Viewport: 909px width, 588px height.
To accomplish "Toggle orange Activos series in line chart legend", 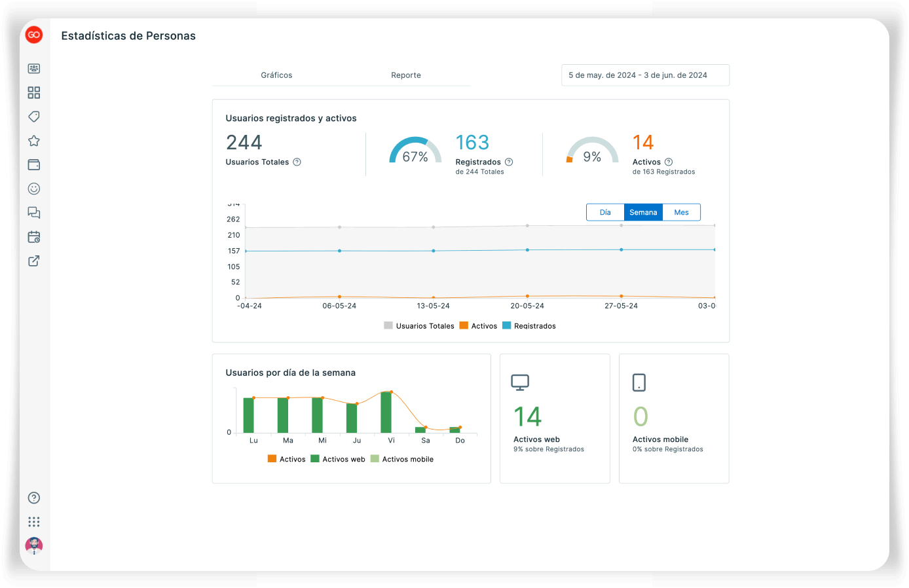I will click(x=478, y=326).
